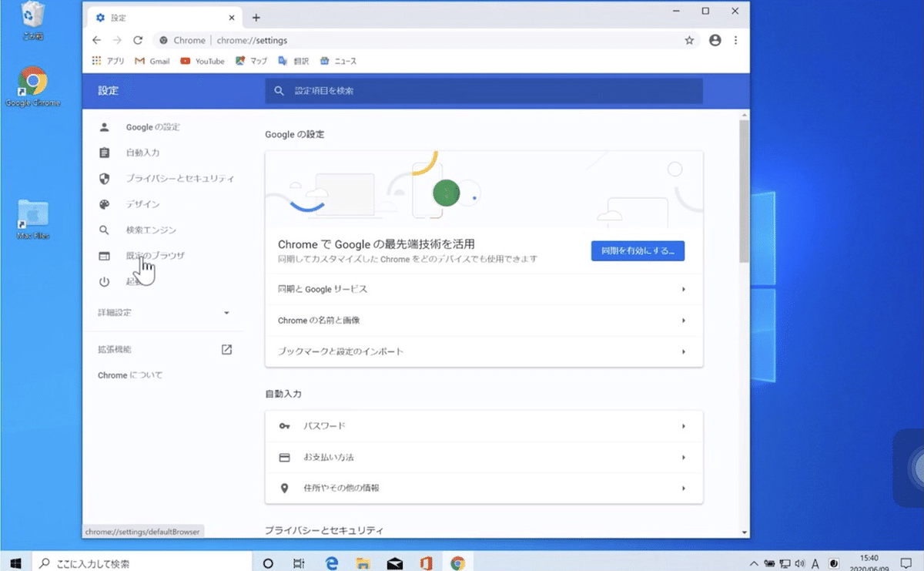This screenshot has width=924, height=571.
Task: Click the Chrome icon in the taskbar
Action: (x=457, y=563)
